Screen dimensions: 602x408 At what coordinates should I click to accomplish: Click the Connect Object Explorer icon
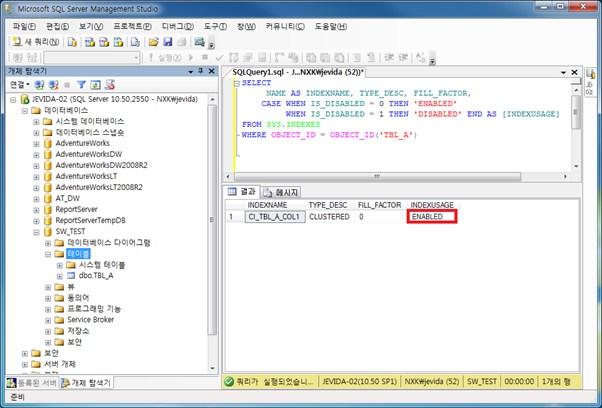(39, 84)
